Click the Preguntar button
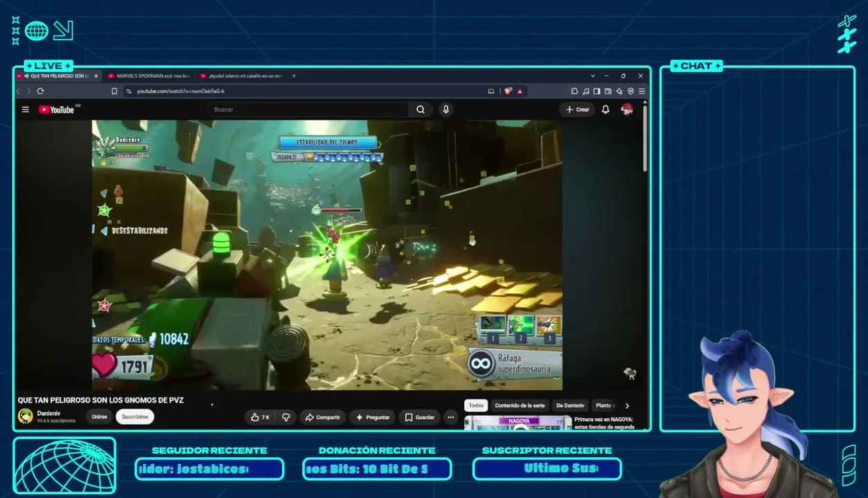The width and height of the screenshot is (868, 498). click(373, 417)
